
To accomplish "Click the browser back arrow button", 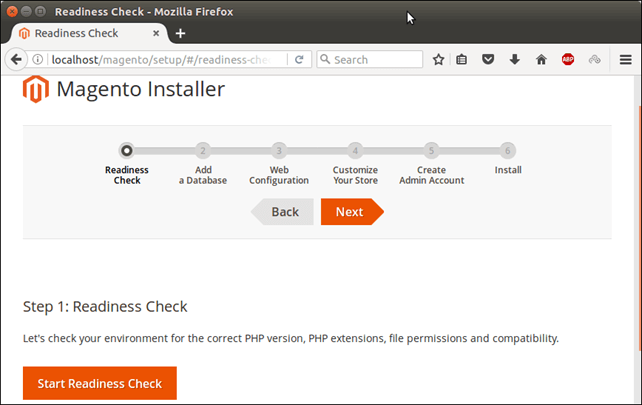I will click(16, 60).
